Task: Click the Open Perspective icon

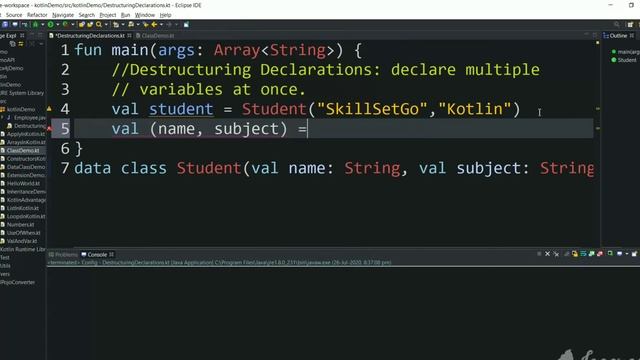Action: 631,24
